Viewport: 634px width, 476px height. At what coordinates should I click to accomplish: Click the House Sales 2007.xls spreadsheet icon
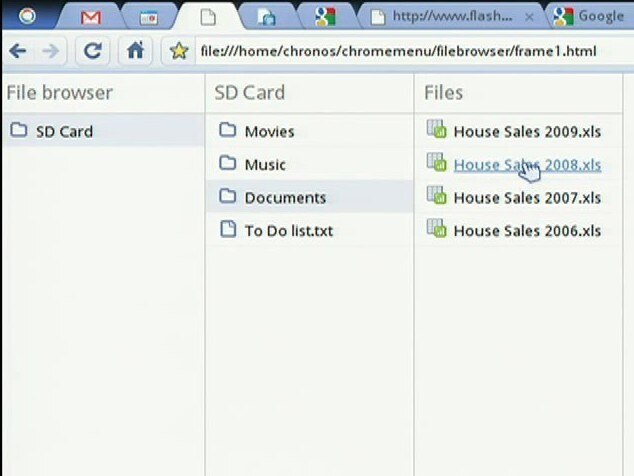point(437,195)
